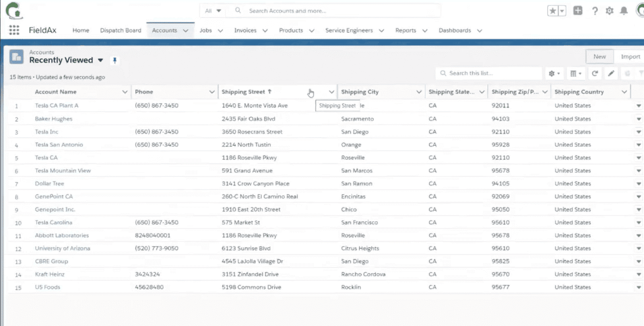Open the Dispatch Board tab
This screenshot has height=326, width=644.
pyautogui.click(x=121, y=30)
